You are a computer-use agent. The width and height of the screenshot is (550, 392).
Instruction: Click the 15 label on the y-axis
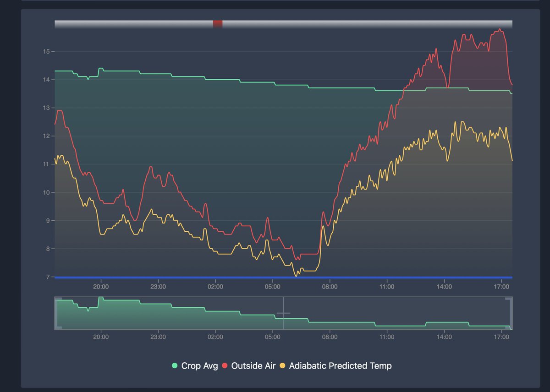pyautogui.click(x=46, y=51)
